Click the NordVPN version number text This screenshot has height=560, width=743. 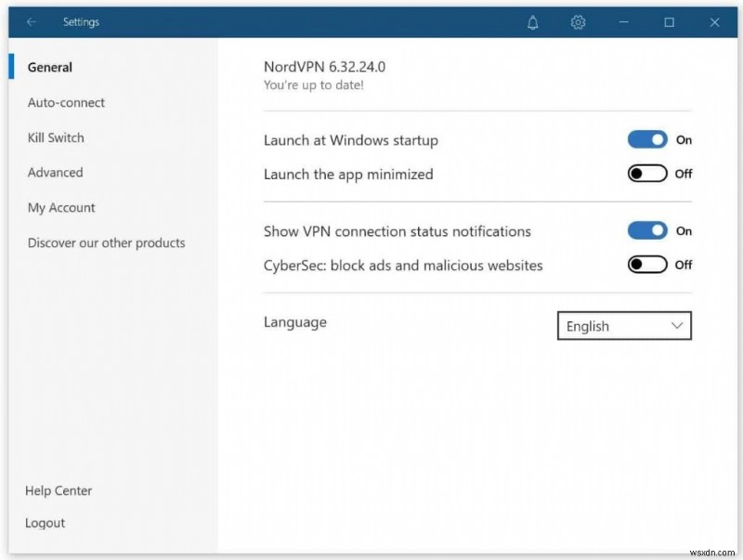pos(324,66)
